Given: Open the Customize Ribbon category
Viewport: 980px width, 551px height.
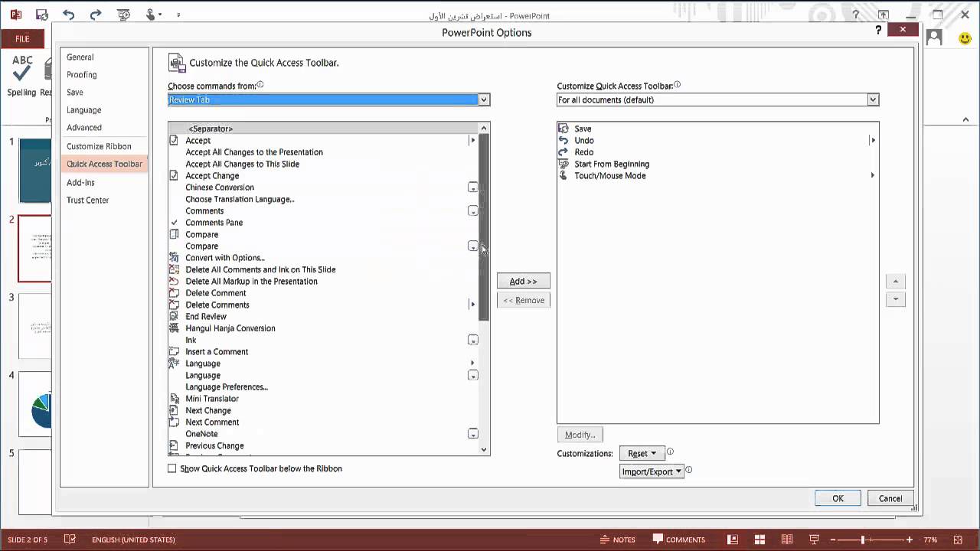Looking at the screenshot, I should point(99,146).
